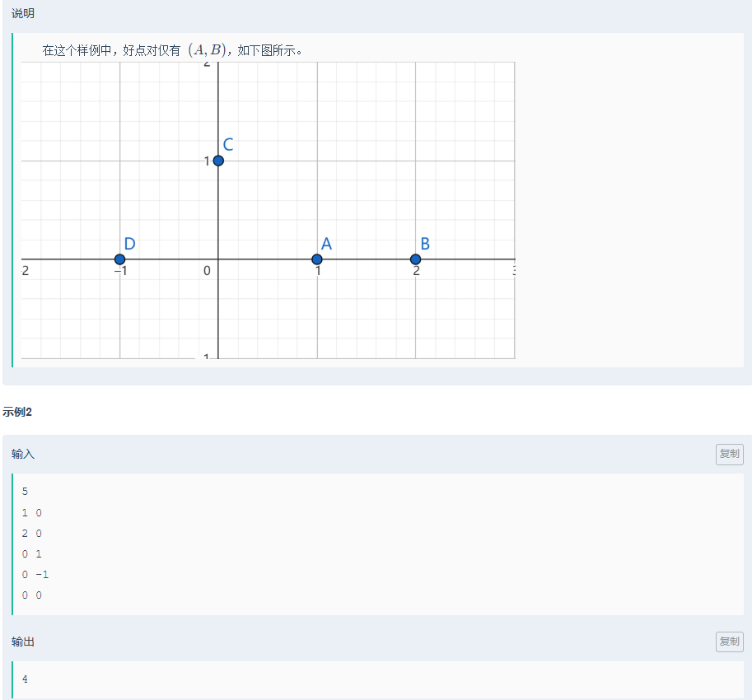The width and height of the screenshot is (752, 700).
Task: Click the origin label 0 on graph
Action: tap(207, 271)
